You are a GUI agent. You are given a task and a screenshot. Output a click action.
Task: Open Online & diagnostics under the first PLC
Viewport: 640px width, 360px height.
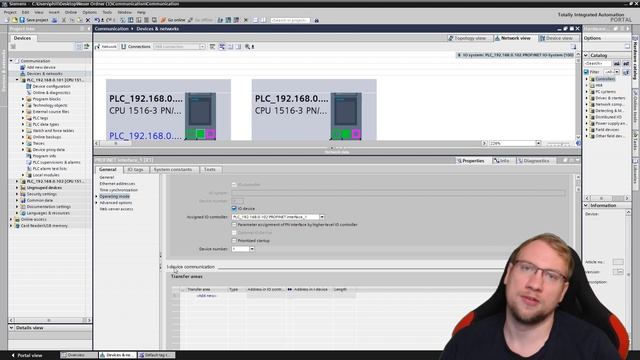pos(51,93)
